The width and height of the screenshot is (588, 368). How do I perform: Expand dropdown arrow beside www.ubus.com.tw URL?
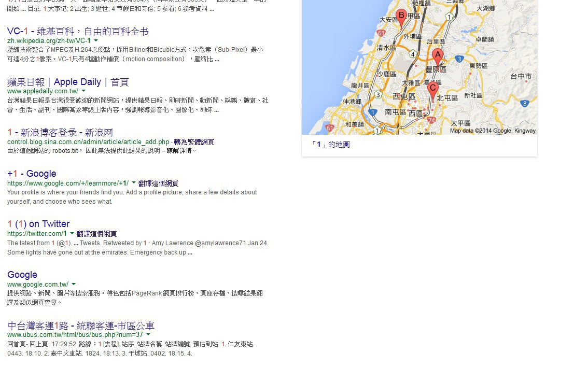(148, 334)
